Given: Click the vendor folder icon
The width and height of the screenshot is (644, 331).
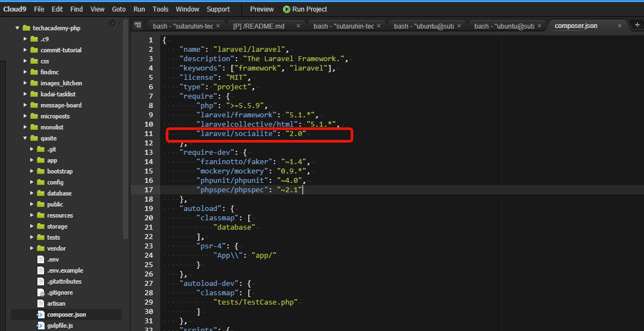Looking at the screenshot, I should 40,248.
